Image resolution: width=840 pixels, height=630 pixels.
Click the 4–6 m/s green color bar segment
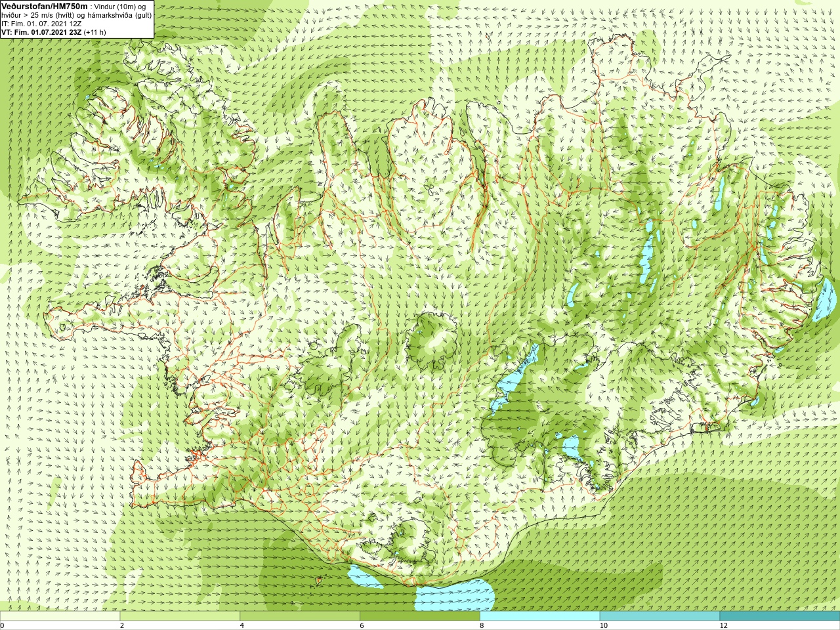[x=300, y=616]
